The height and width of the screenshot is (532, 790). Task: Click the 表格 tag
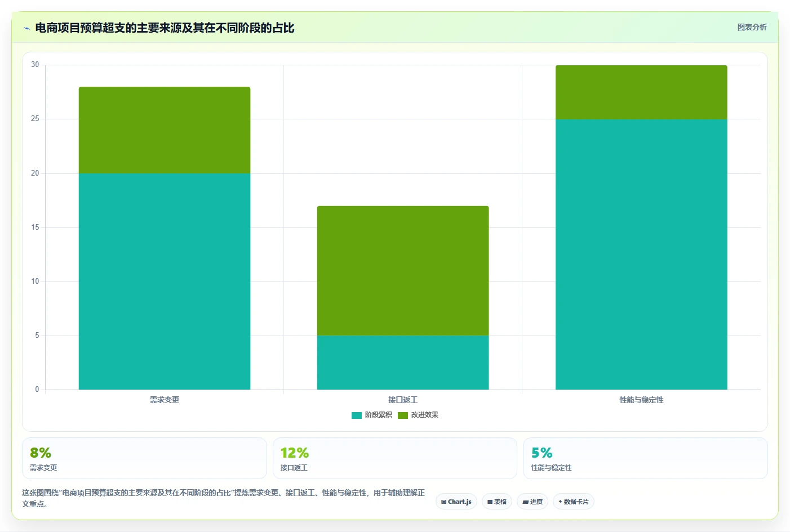coord(497,502)
